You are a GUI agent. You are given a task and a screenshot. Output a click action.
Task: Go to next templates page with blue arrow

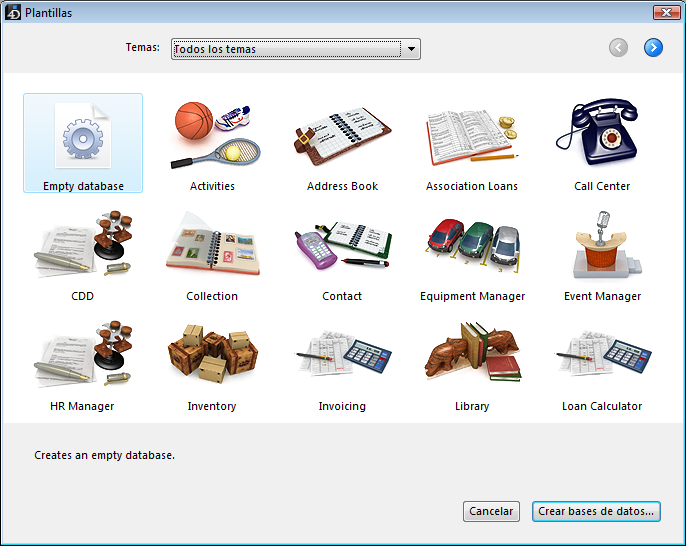[653, 47]
